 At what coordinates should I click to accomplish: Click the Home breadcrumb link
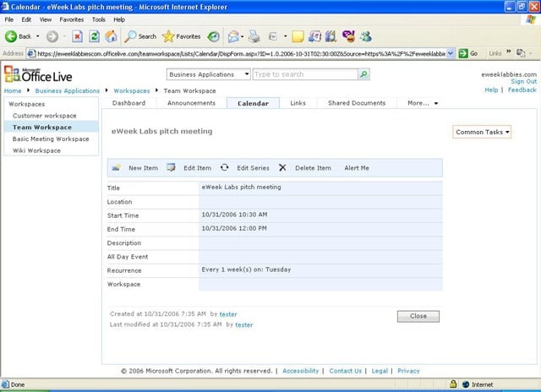pos(13,90)
